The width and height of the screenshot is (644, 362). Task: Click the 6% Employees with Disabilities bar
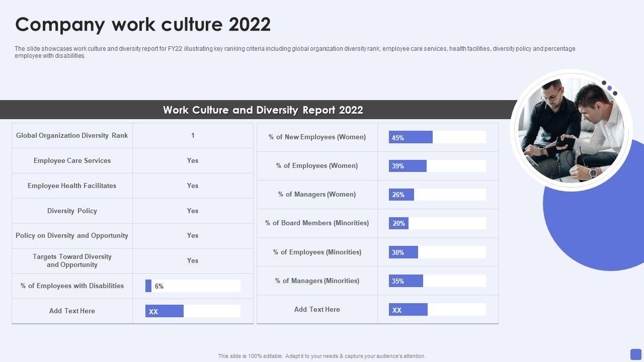coord(148,286)
